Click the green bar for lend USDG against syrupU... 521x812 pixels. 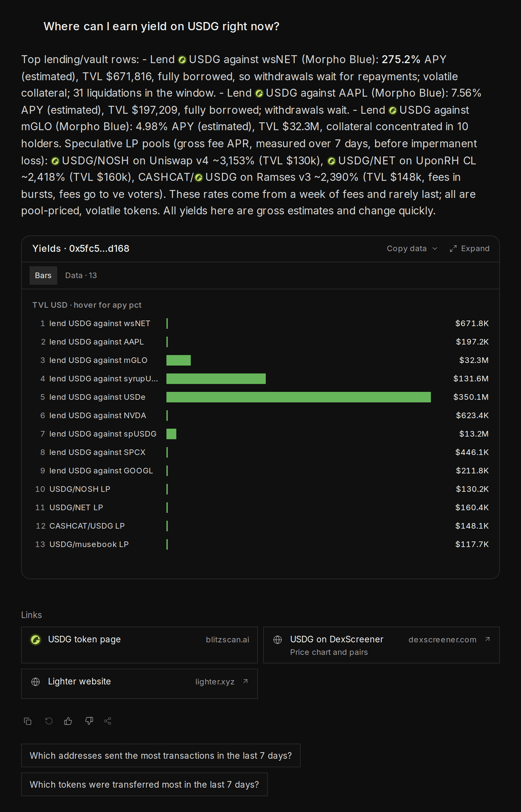(216, 379)
